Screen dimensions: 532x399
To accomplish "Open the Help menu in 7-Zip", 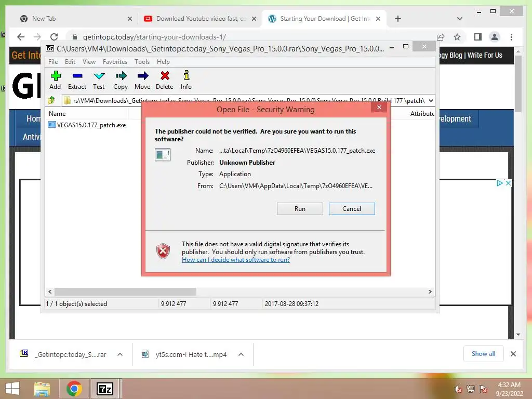I will (x=163, y=62).
